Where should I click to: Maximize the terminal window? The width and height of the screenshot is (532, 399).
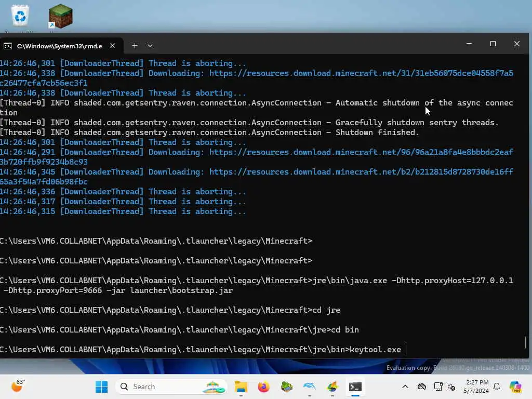pyautogui.click(x=493, y=44)
